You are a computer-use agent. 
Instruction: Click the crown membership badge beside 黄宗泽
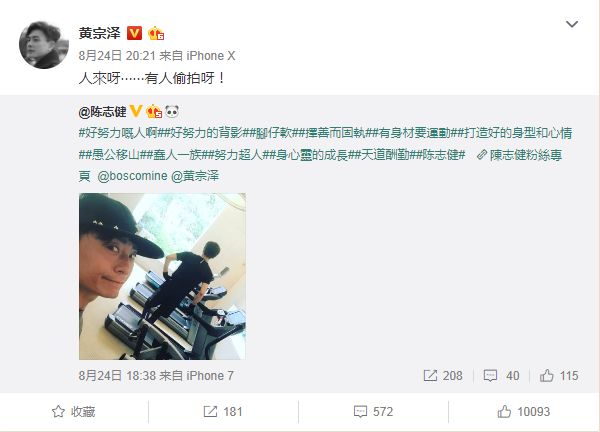point(156,33)
